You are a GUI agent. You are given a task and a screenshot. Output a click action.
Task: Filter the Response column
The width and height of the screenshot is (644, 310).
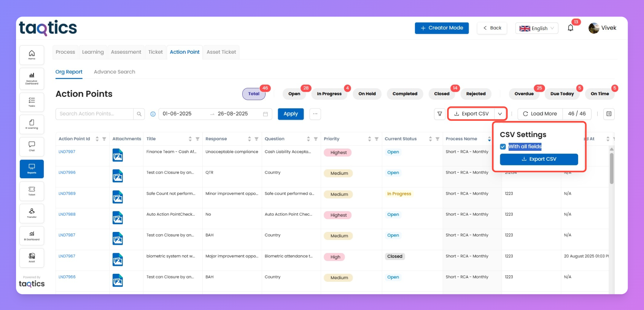click(256, 139)
